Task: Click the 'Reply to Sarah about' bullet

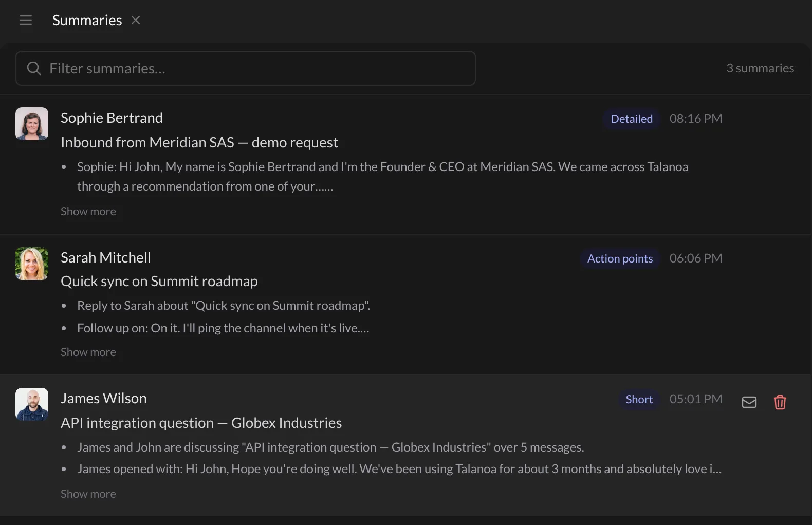Action: click(224, 306)
